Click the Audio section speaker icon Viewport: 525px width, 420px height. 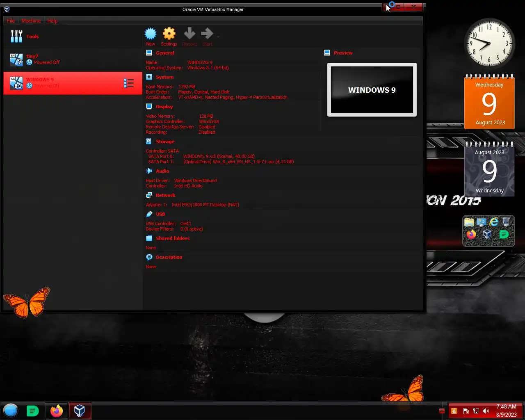[x=149, y=171]
